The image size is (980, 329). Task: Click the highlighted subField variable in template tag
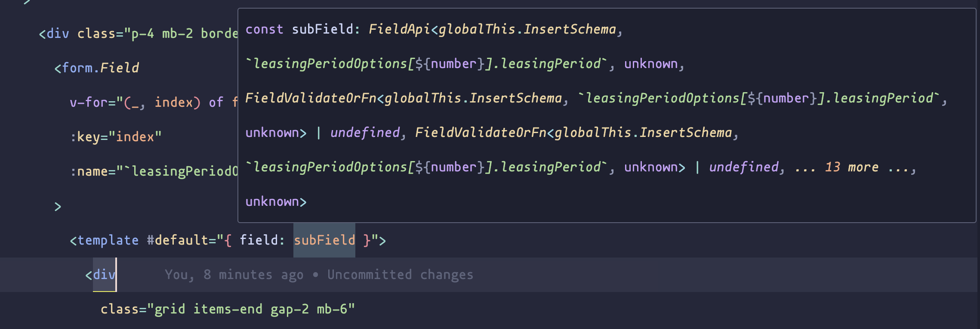tap(324, 240)
